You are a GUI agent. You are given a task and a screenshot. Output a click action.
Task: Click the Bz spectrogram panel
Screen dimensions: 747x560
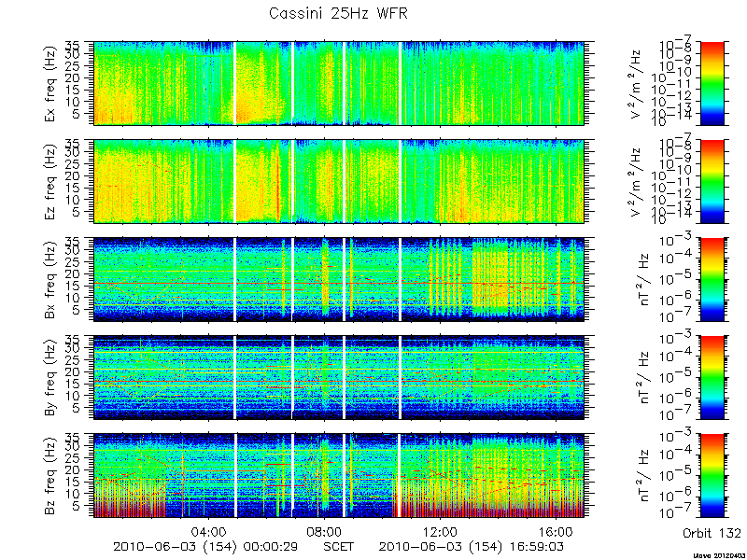[339, 476]
